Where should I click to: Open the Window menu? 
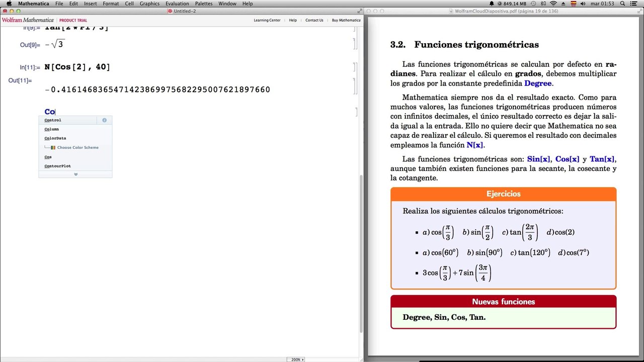click(227, 4)
